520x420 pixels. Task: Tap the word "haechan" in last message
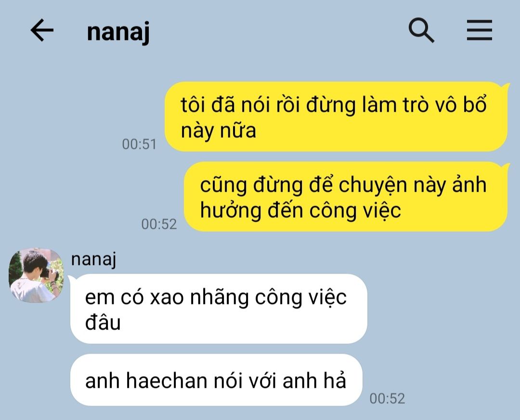[x=166, y=380]
